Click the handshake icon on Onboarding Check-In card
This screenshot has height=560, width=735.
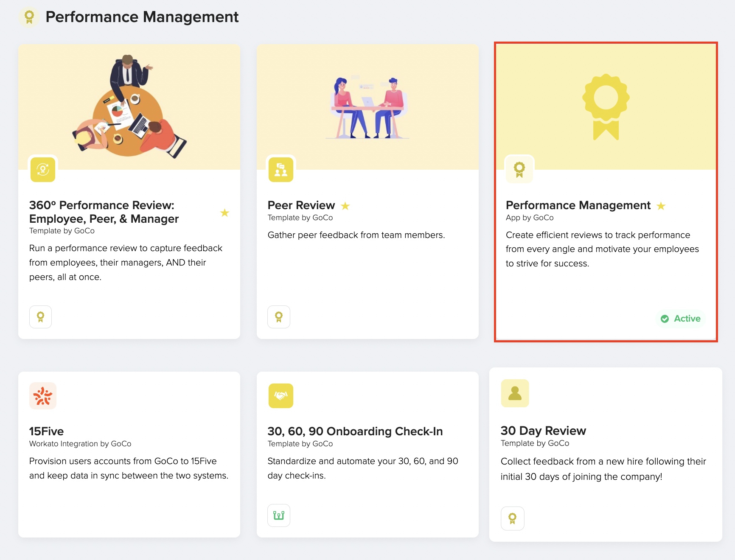pyautogui.click(x=281, y=395)
